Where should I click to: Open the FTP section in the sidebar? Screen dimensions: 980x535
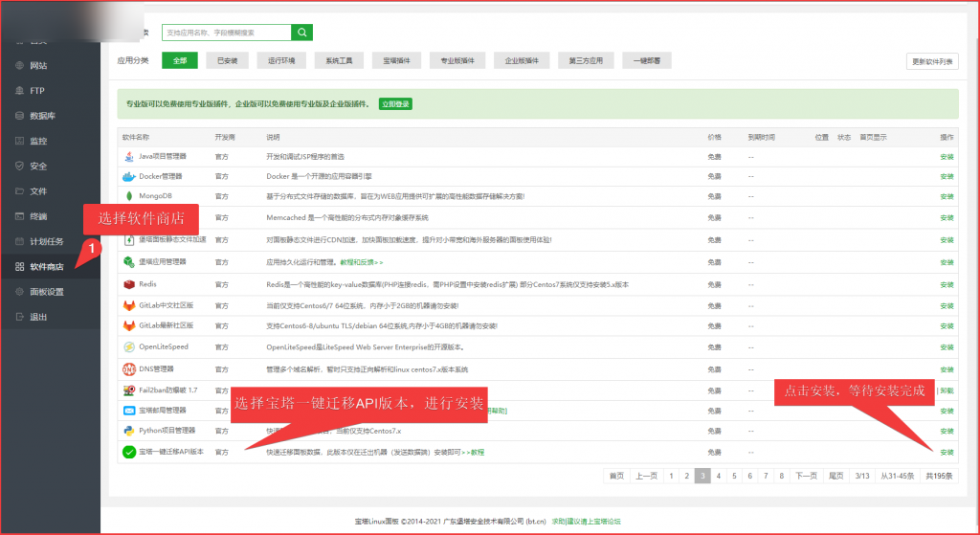point(37,91)
